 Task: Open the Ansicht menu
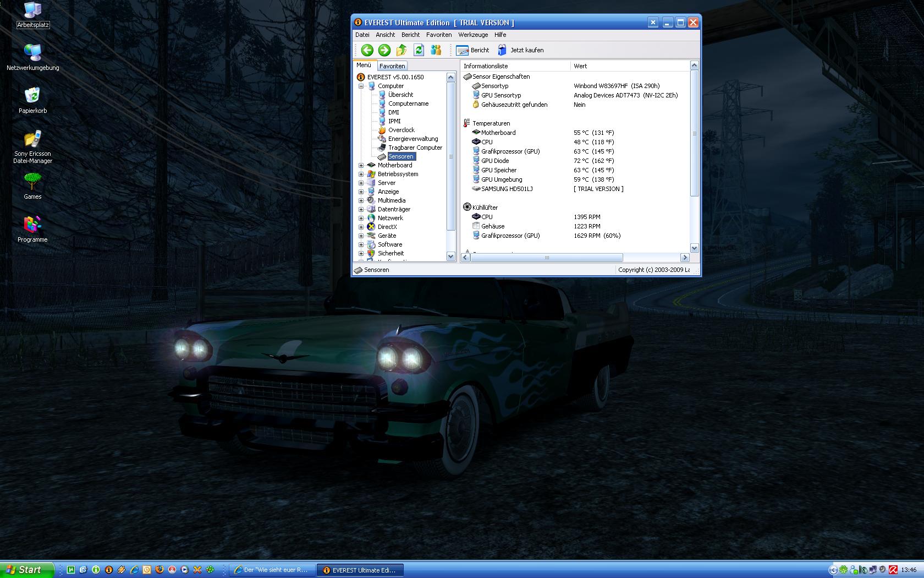coord(385,35)
